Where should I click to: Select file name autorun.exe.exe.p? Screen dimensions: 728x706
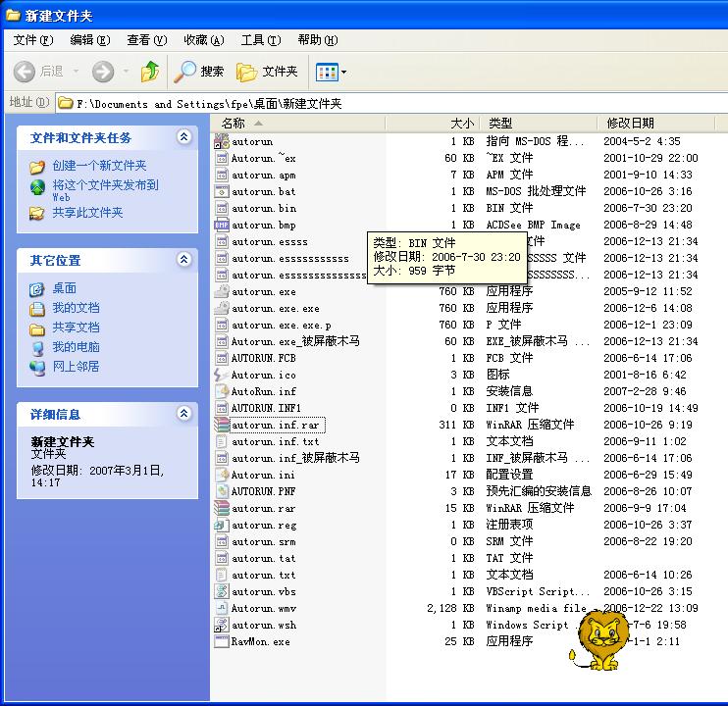(281, 326)
